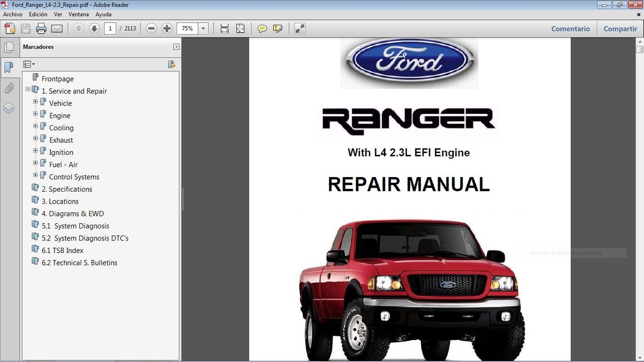This screenshot has height=362, width=644.
Task: Collapse the Marcadores panel with arrow button
Action: (x=176, y=47)
